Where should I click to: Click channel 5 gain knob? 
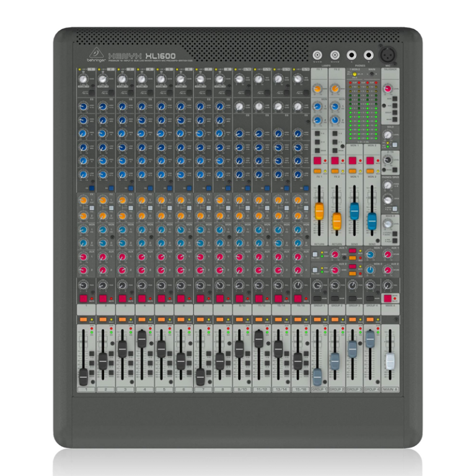[x=161, y=79]
